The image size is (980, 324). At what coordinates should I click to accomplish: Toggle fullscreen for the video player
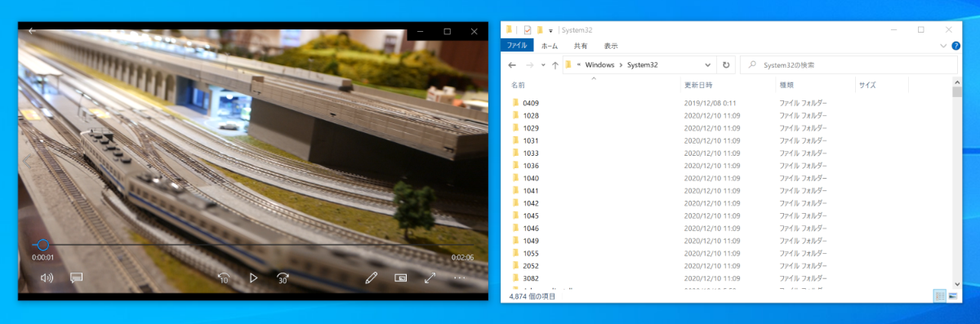click(x=430, y=277)
